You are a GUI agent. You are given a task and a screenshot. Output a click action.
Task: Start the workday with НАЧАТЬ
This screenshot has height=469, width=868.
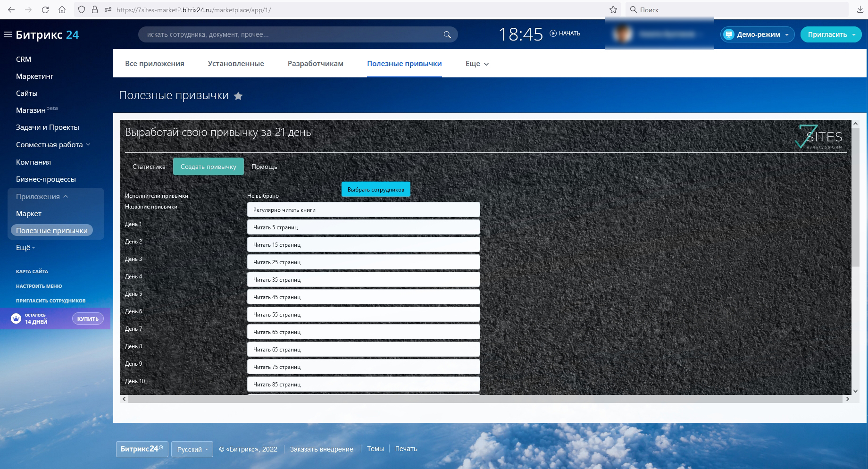[x=565, y=33]
